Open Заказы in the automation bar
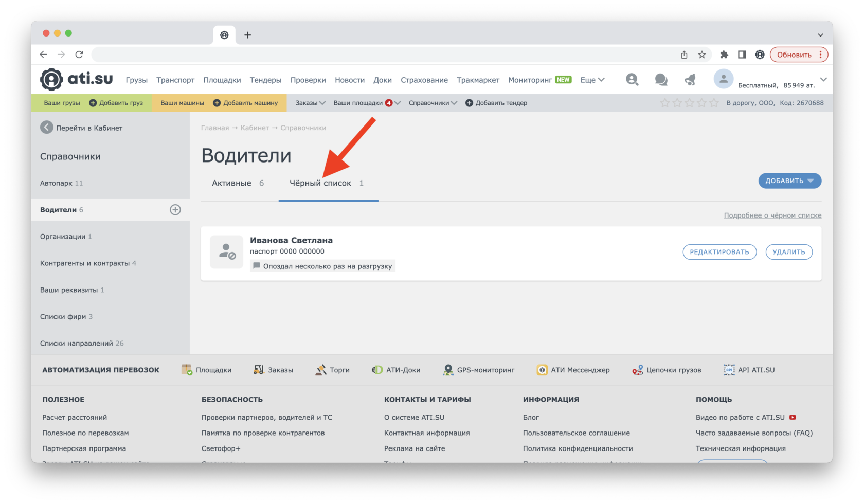 273,370
